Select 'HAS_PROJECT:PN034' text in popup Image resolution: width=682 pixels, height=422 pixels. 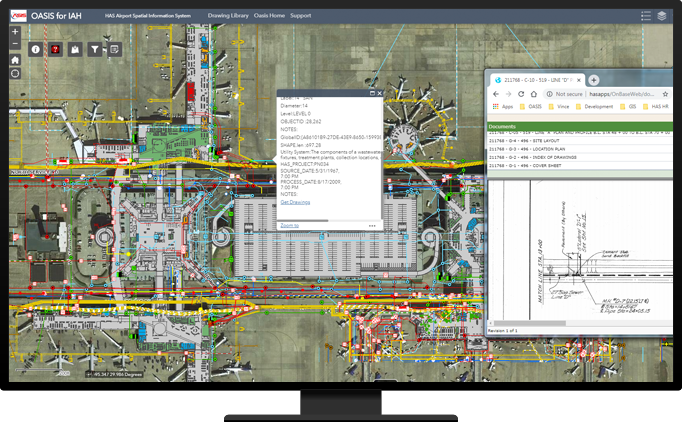pos(304,164)
